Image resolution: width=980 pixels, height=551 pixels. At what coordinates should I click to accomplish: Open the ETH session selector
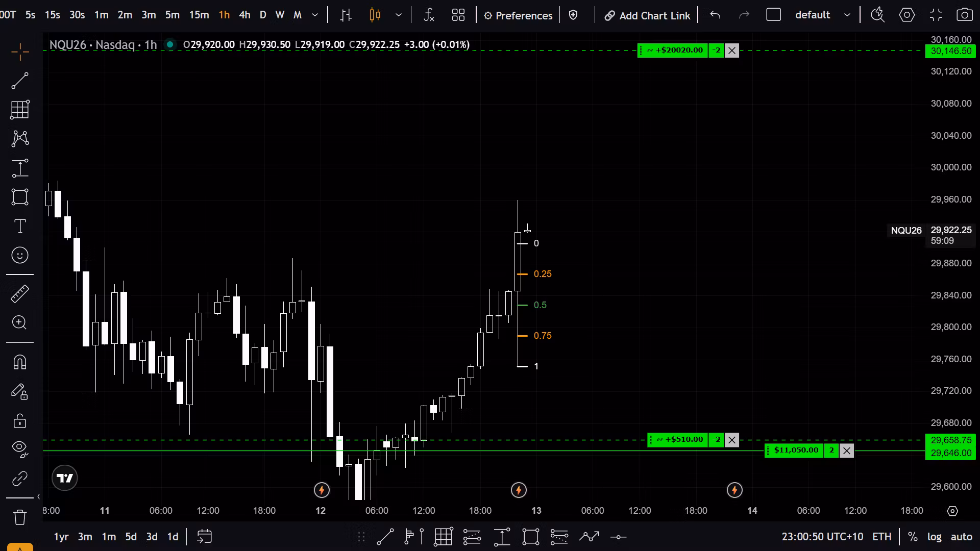pos(881,537)
